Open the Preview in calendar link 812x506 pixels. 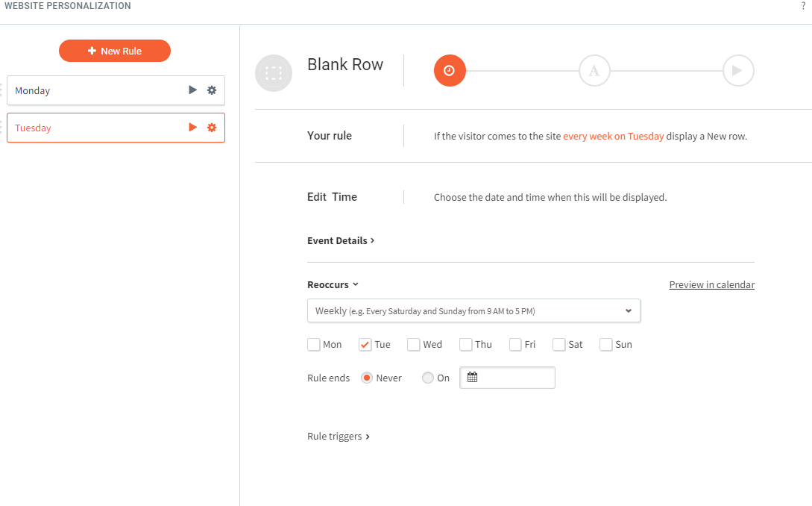click(711, 284)
